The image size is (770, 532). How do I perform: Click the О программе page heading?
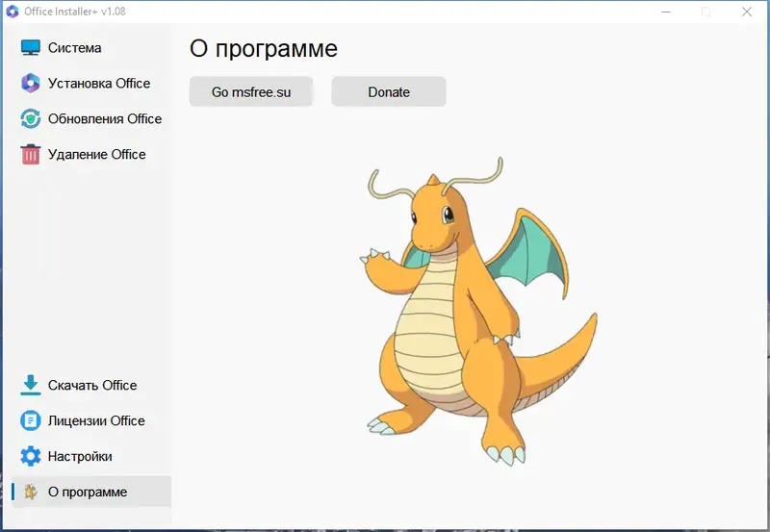click(x=264, y=49)
